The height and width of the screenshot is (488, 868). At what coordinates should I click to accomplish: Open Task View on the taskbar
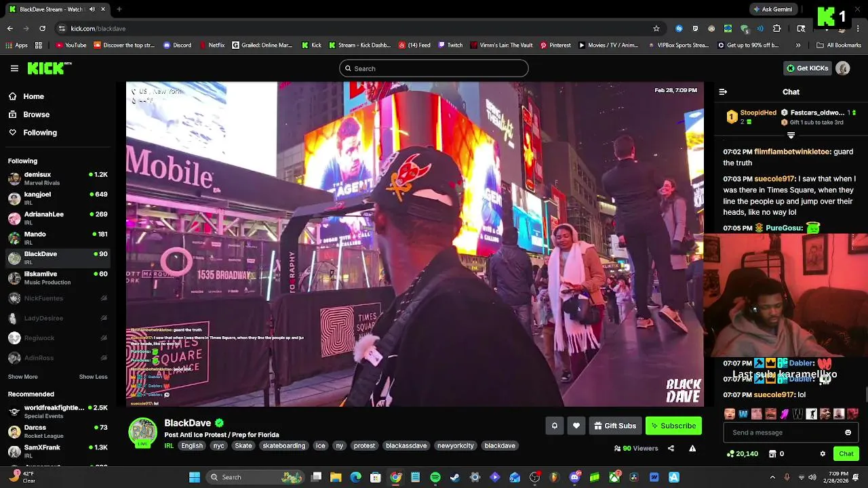(x=316, y=477)
